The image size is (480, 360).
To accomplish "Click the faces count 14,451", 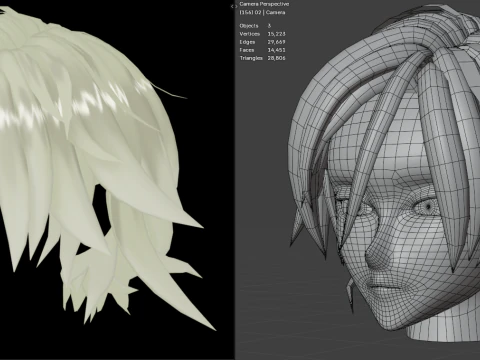I will point(276,50).
